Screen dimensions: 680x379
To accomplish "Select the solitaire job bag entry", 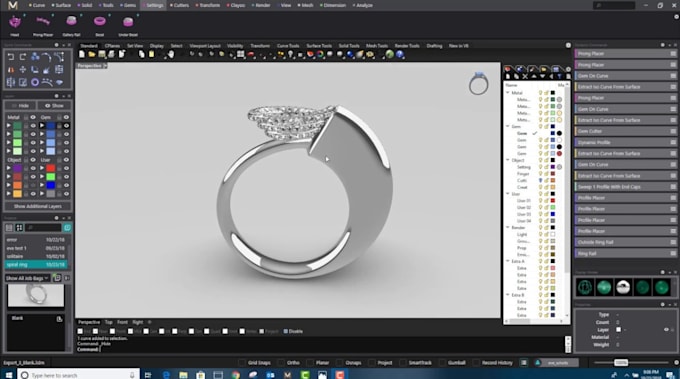I will [x=36, y=256].
